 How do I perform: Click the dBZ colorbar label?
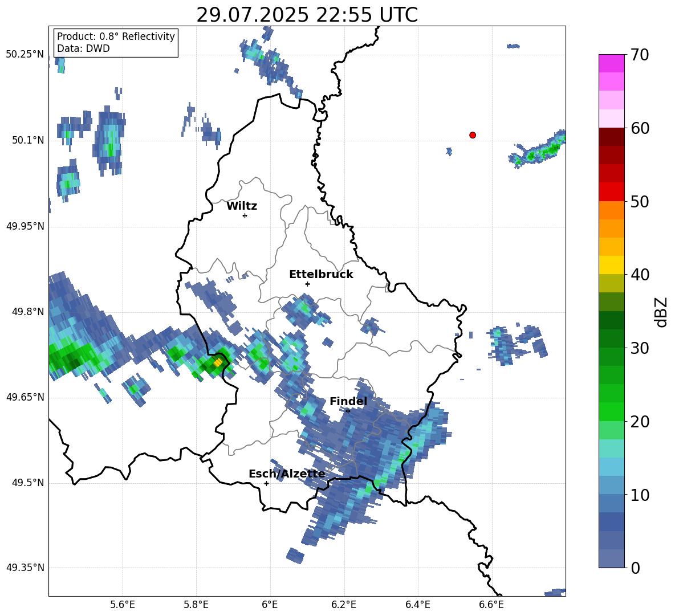[x=661, y=312]
